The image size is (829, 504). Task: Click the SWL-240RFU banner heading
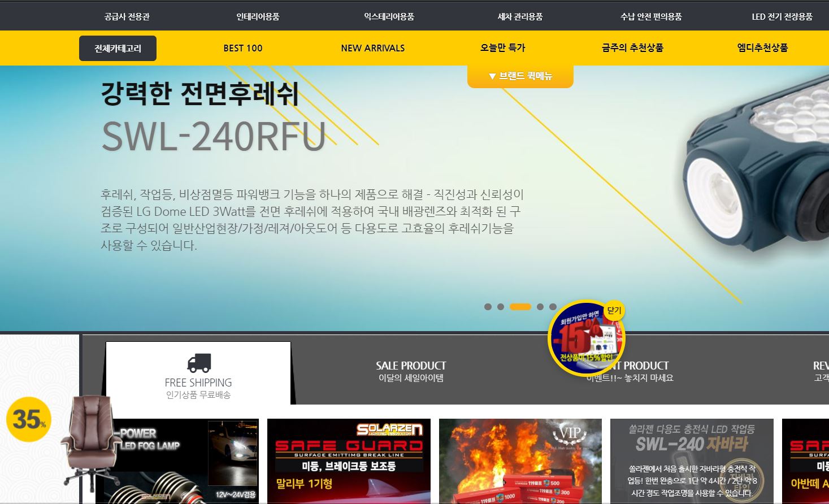pyautogui.click(x=214, y=136)
